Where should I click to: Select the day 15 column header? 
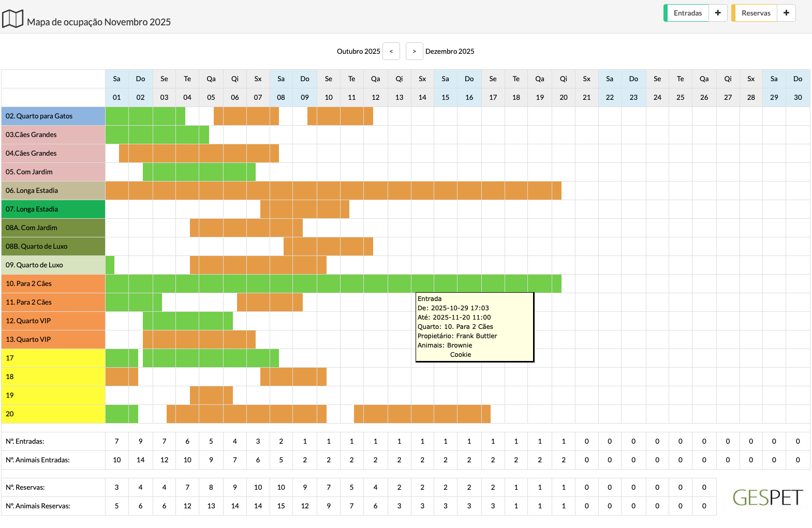pyautogui.click(x=445, y=97)
